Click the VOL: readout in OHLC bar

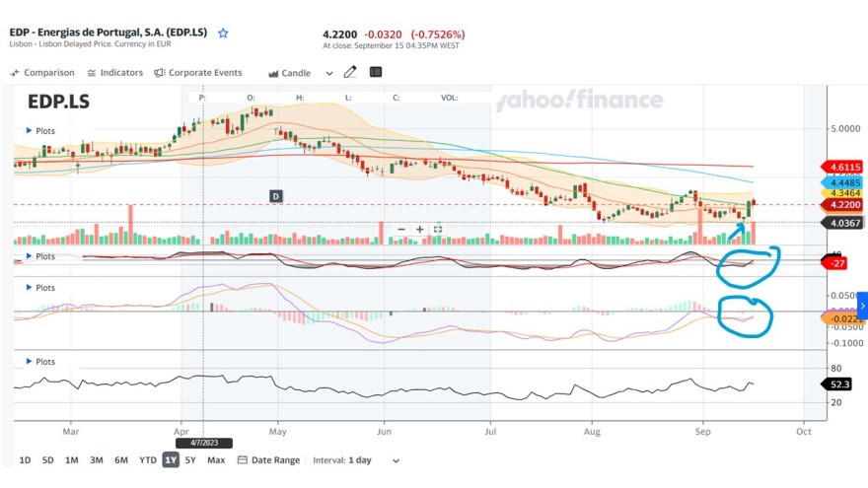(x=449, y=98)
